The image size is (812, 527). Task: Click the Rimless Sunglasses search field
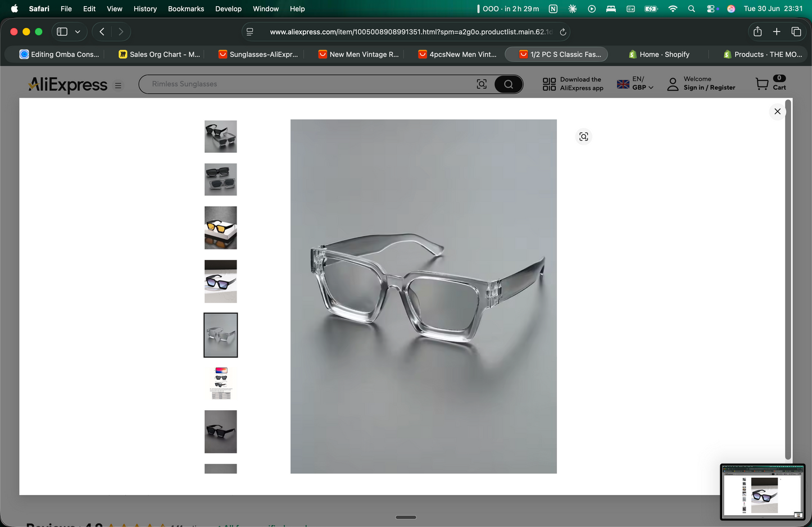pos(306,84)
